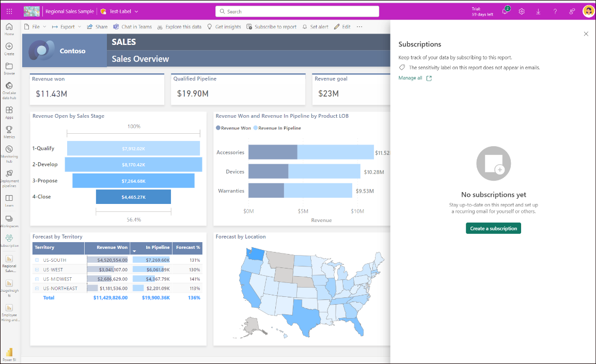Click the Search box in the header

click(x=297, y=11)
